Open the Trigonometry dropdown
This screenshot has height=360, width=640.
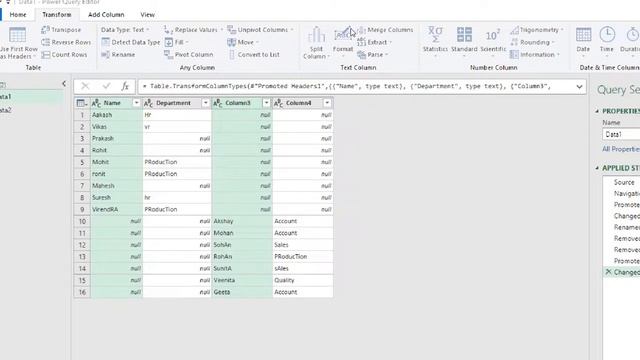click(536, 30)
